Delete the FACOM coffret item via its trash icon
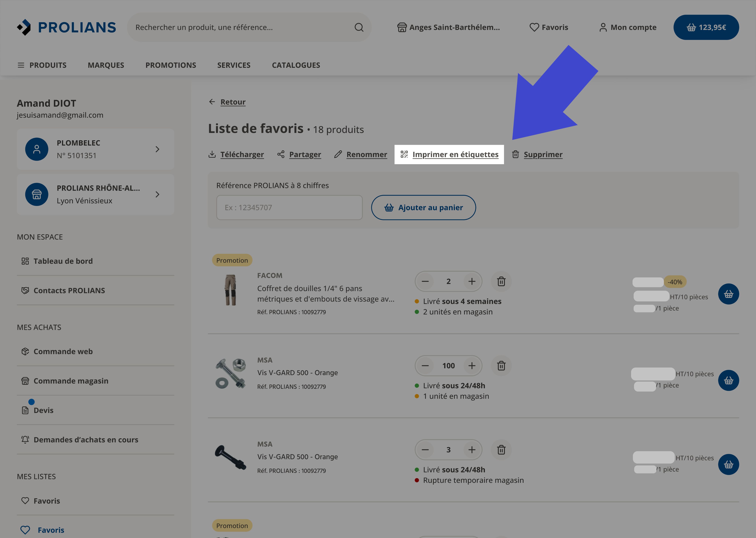756x538 pixels. [x=501, y=281]
